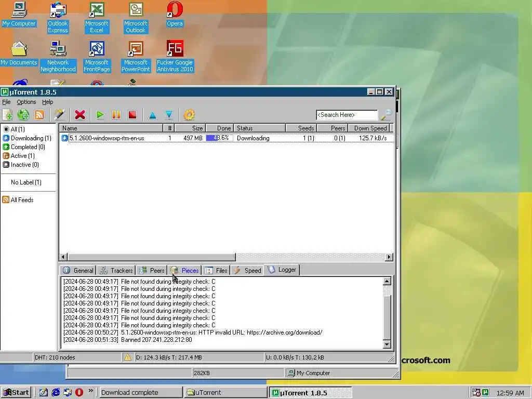Select No Label (1) entry
The image size is (532, 399).
tap(26, 182)
